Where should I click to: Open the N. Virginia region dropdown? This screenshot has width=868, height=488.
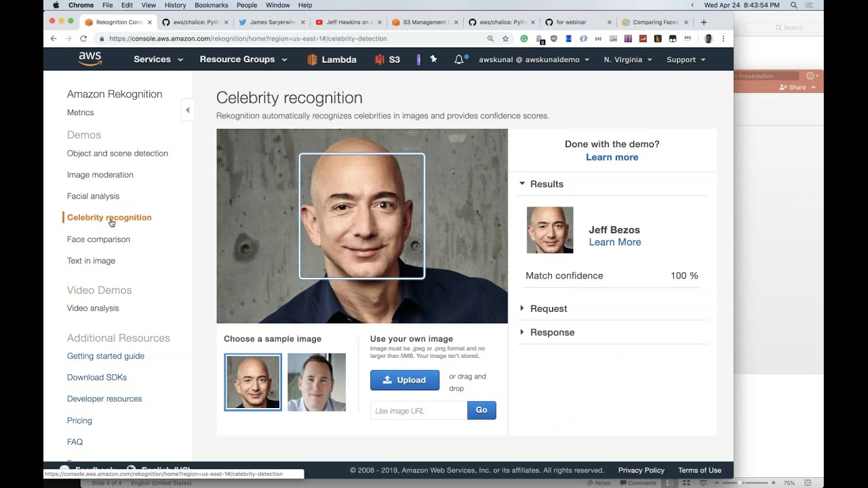(x=628, y=60)
